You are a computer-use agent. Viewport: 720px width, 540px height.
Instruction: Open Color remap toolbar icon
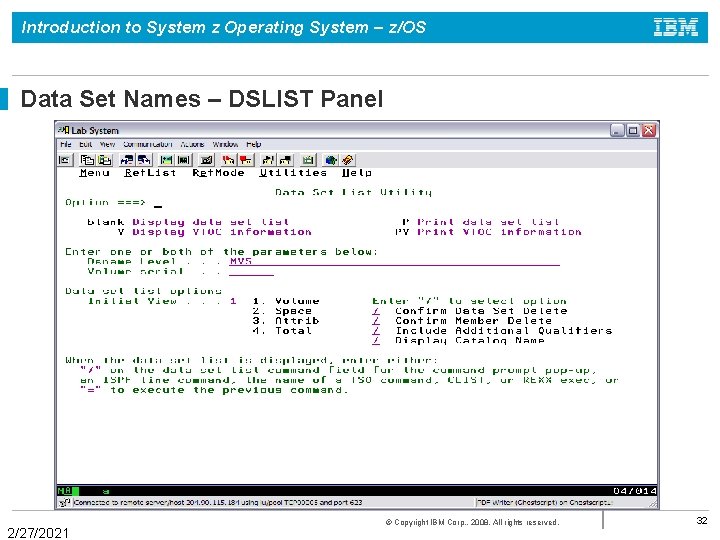[x=184, y=160]
